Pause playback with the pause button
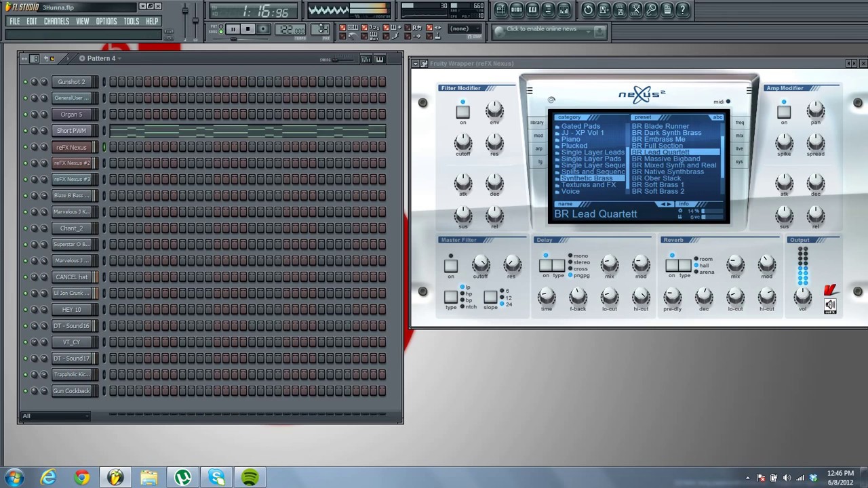 [233, 29]
